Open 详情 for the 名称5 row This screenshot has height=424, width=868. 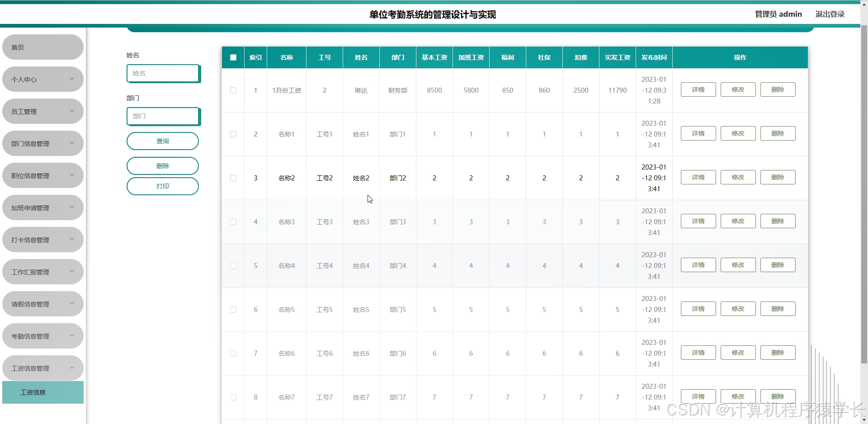coord(698,309)
